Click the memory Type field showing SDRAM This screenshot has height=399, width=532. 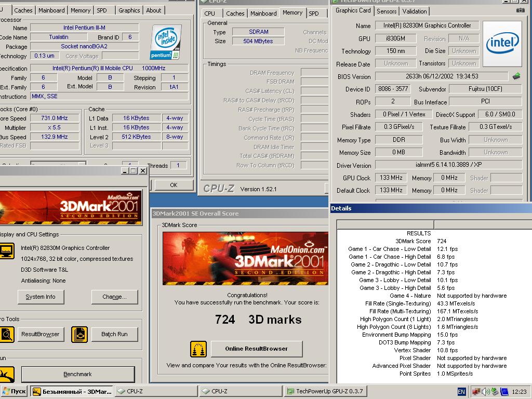[258, 32]
